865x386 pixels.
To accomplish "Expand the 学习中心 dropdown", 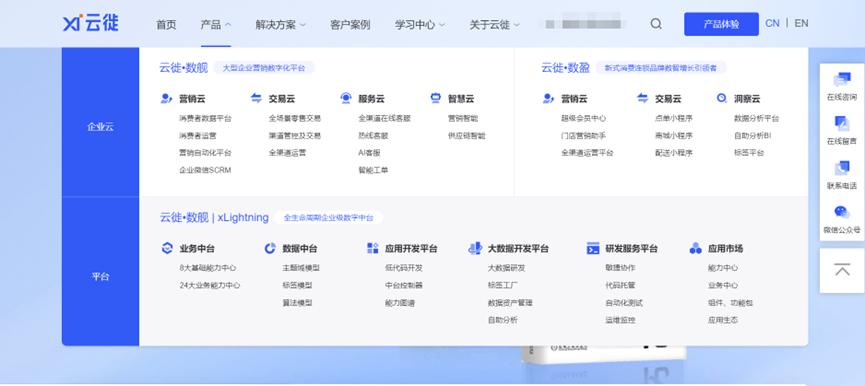I will [420, 24].
